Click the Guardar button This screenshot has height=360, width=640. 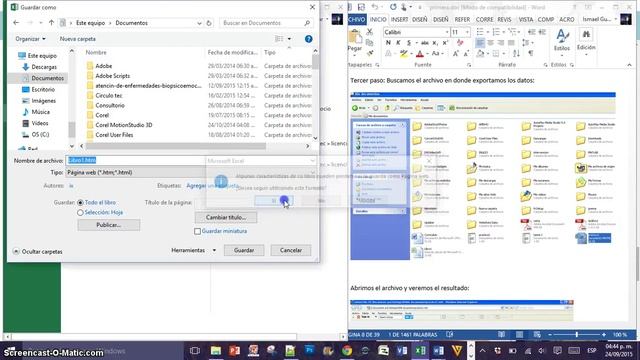click(x=244, y=250)
